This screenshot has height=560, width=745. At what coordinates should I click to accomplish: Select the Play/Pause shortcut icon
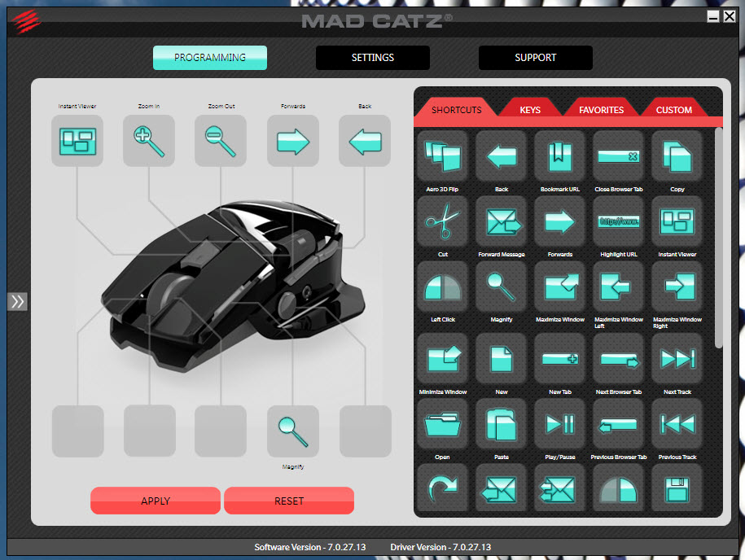(x=559, y=424)
